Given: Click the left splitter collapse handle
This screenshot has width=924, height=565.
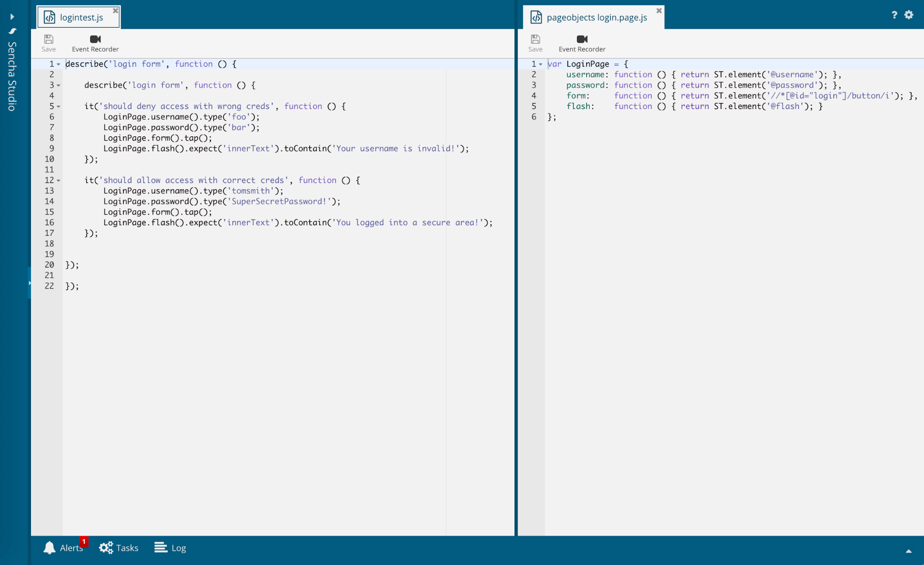Looking at the screenshot, I should click(30, 283).
